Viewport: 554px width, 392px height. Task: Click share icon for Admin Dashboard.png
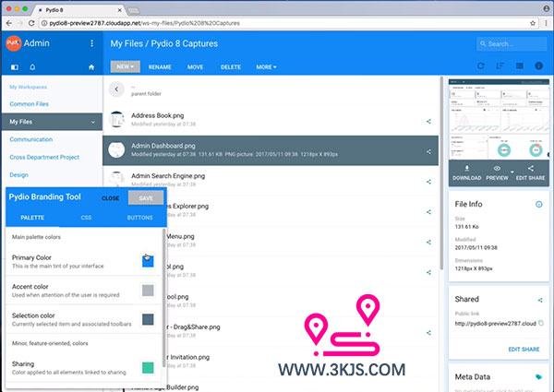pyautogui.click(x=428, y=151)
